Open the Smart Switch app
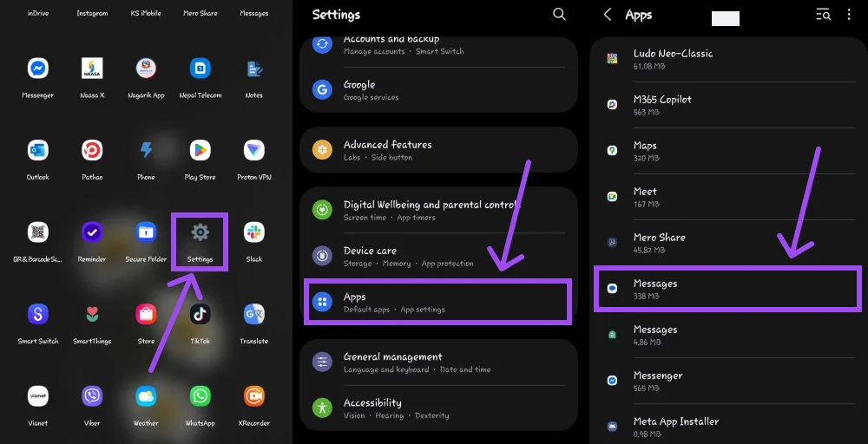The width and height of the screenshot is (868, 444). click(x=37, y=314)
